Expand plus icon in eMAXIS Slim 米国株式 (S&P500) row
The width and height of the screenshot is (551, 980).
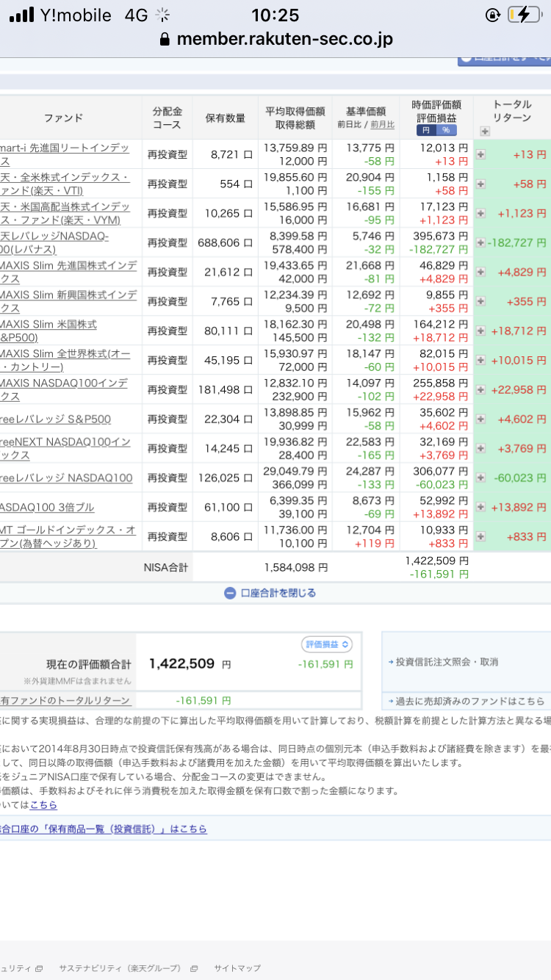[x=480, y=331]
